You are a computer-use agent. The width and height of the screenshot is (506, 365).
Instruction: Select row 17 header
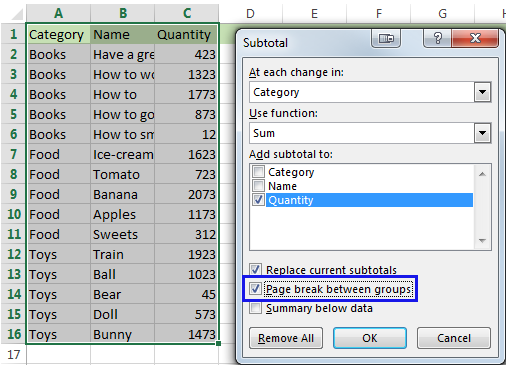point(13,354)
